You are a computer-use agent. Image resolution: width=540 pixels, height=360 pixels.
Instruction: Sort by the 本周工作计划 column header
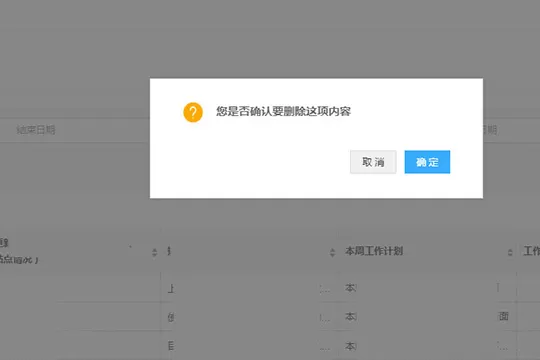pyautogui.click(x=374, y=251)
